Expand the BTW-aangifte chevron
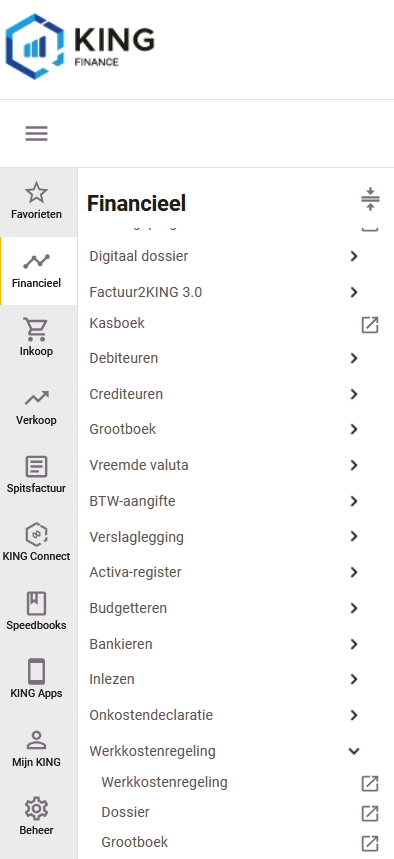The width and height of the screenshot is (394, 859). [x=354, y=501]
